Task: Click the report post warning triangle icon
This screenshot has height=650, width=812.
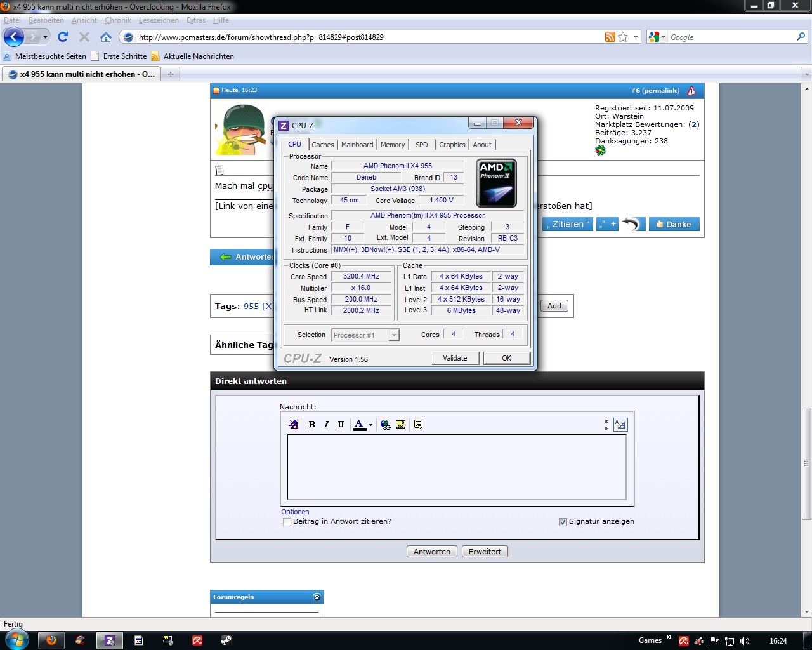Action: click(691, 91)
